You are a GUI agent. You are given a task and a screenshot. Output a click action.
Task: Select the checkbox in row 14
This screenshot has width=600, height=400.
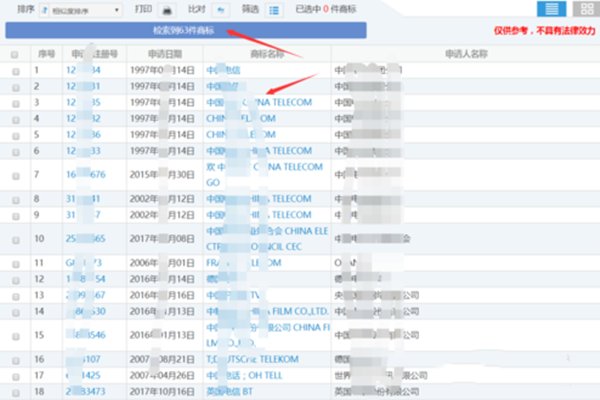(16, 312)
